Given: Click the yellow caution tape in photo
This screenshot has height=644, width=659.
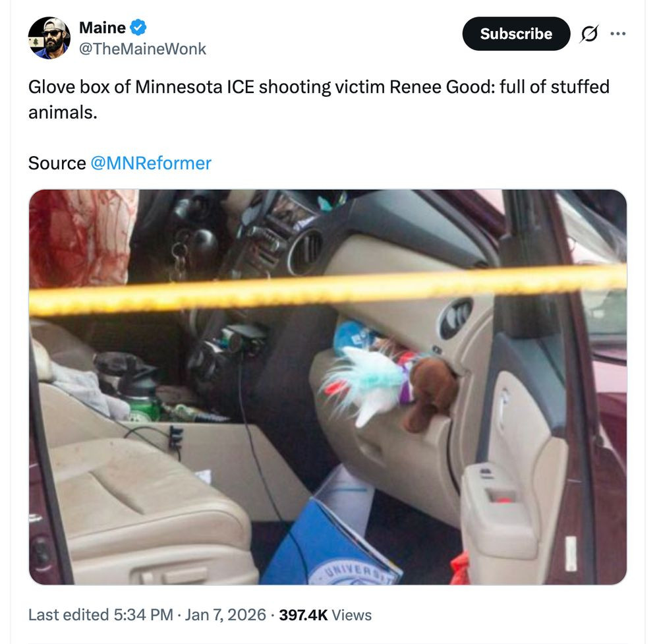Looking at the screenshot, I should pos(329,289).
